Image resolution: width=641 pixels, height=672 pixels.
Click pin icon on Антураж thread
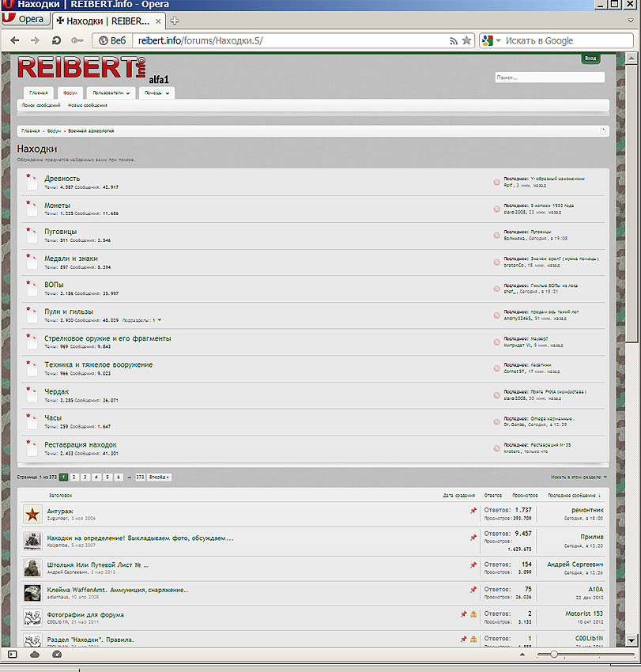473,511
